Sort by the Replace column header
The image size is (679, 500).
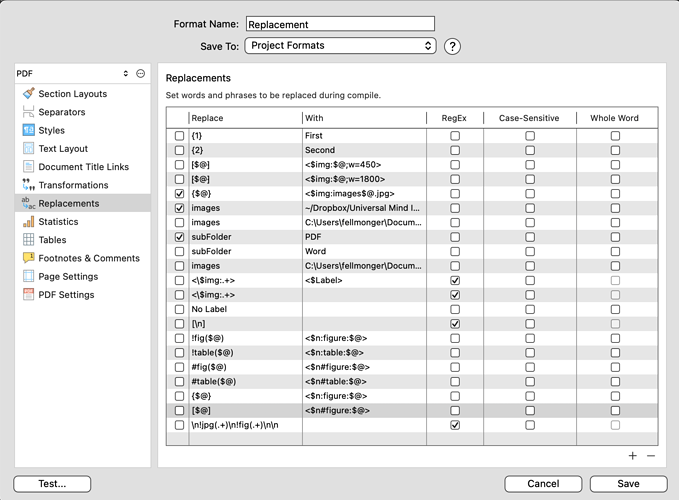coord(246,118)
